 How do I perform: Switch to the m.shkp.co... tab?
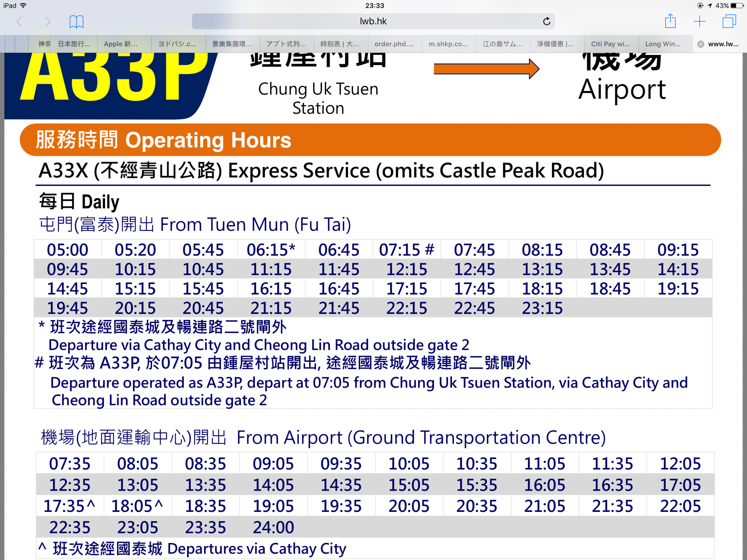pos(448,44)
